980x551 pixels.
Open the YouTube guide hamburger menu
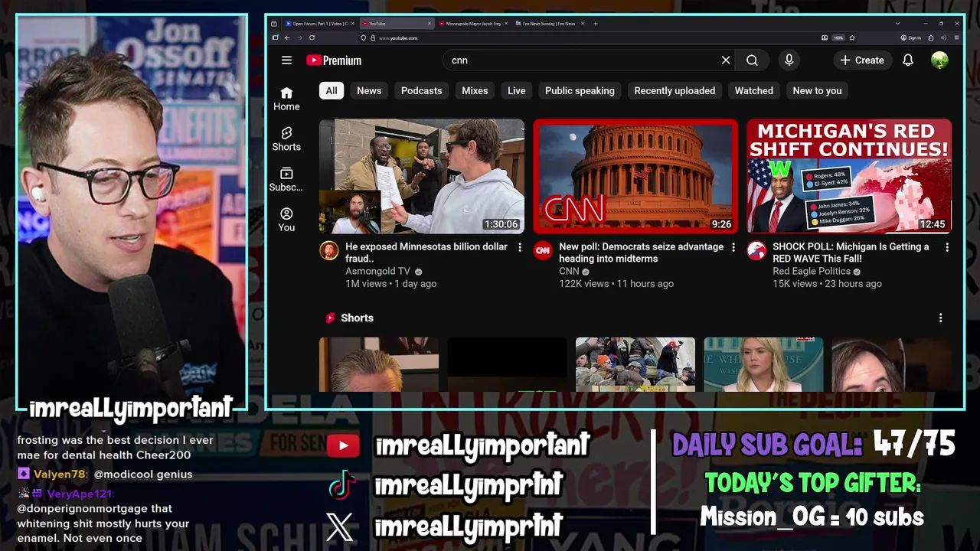(286, 60)
